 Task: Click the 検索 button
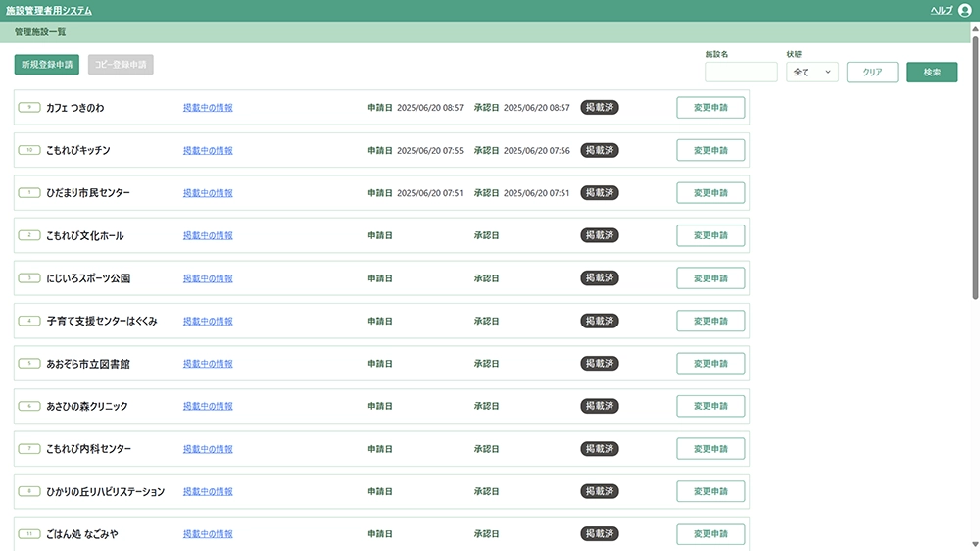pos(932,72)
